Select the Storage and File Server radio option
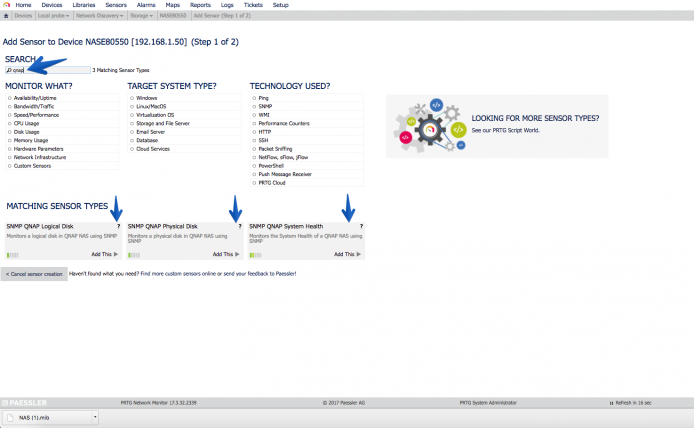 tap(132, 123)
